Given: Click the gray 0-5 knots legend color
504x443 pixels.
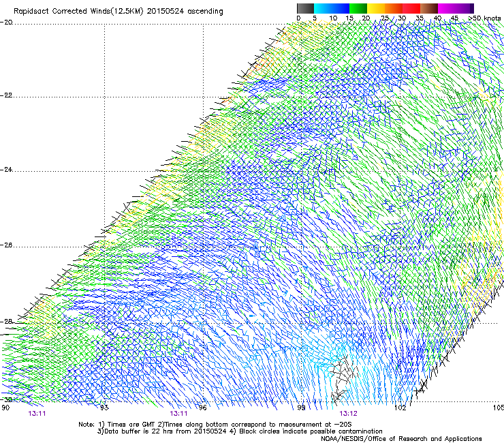Looking at the screenshot, I should 305,8.
